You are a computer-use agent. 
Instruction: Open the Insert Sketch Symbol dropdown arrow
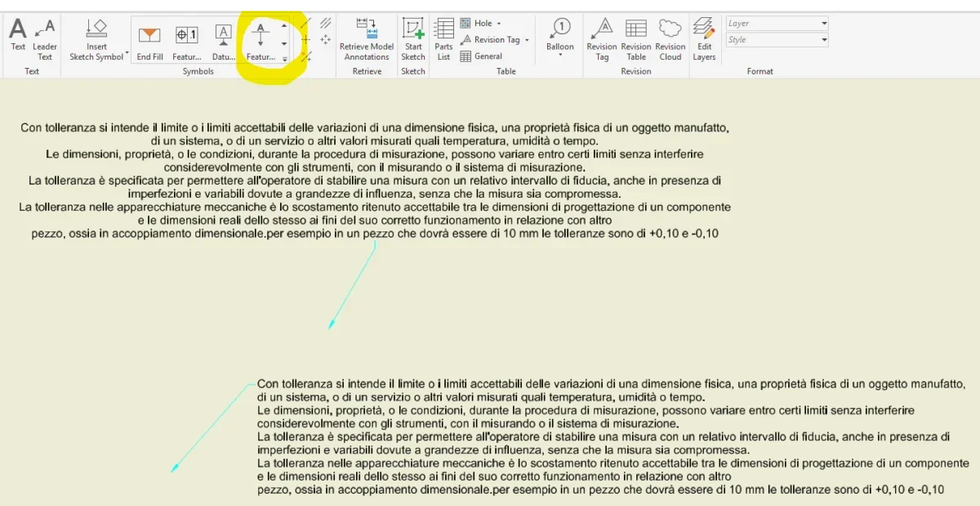point(127,52)
